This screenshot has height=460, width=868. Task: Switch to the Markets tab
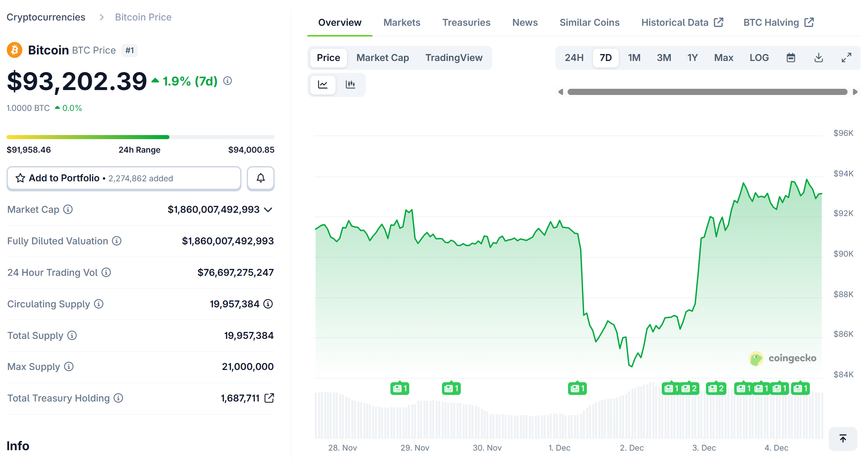[x=401, y=22]
